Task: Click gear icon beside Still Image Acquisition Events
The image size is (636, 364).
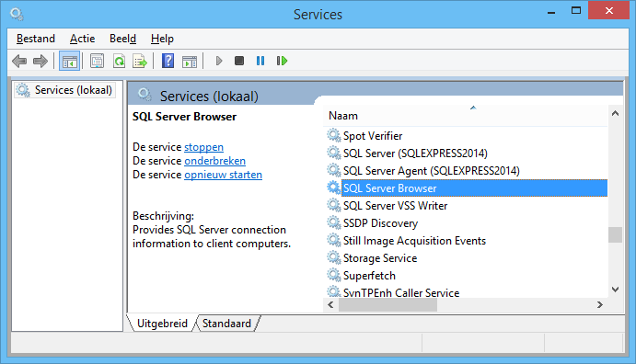Action: (x=334, y=240)
